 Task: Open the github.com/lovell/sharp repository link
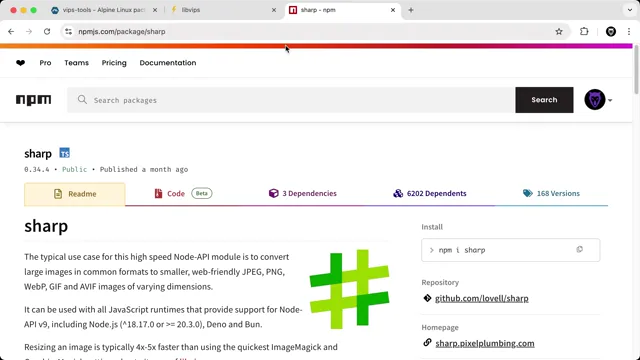click(x=482, y=298)
